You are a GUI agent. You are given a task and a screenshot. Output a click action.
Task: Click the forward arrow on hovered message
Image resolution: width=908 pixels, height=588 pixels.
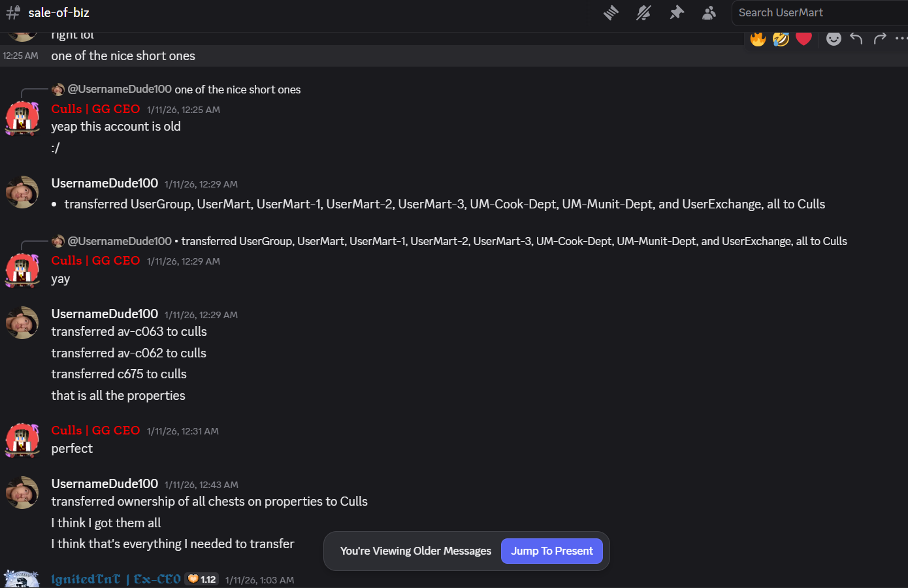(x=880, y=39)
